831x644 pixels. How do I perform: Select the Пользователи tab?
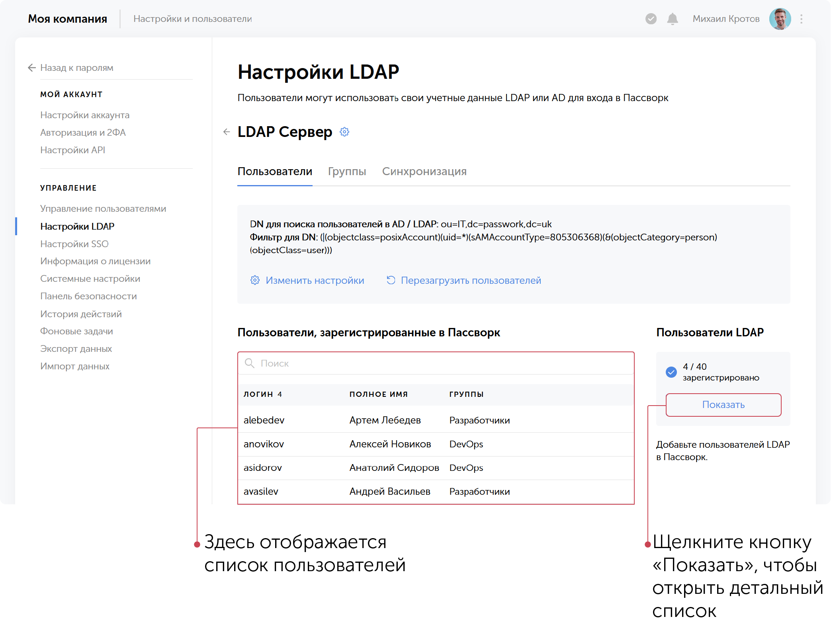coord(275,172)
